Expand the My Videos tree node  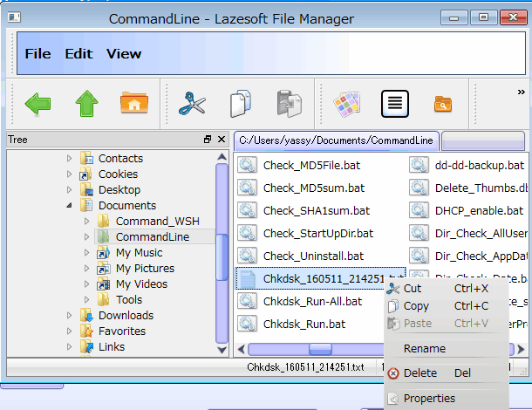pyautogui.click(x=86, y=284)
